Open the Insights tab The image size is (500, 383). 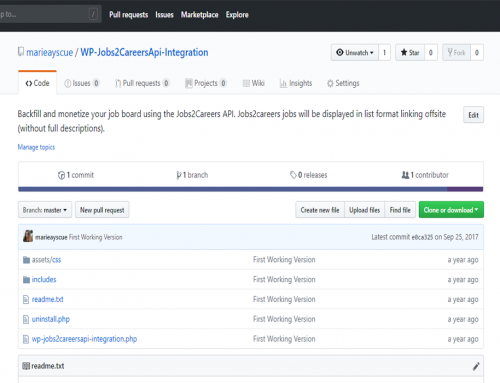click(296, 83)
